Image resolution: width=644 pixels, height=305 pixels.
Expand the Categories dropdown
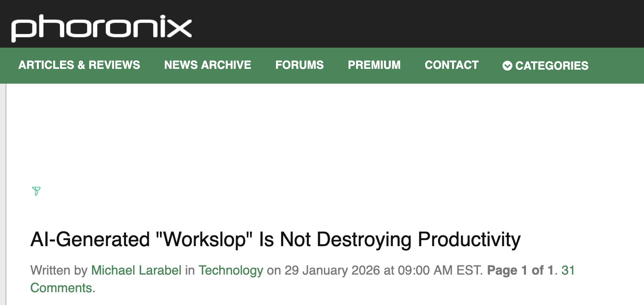pos(546,66)
